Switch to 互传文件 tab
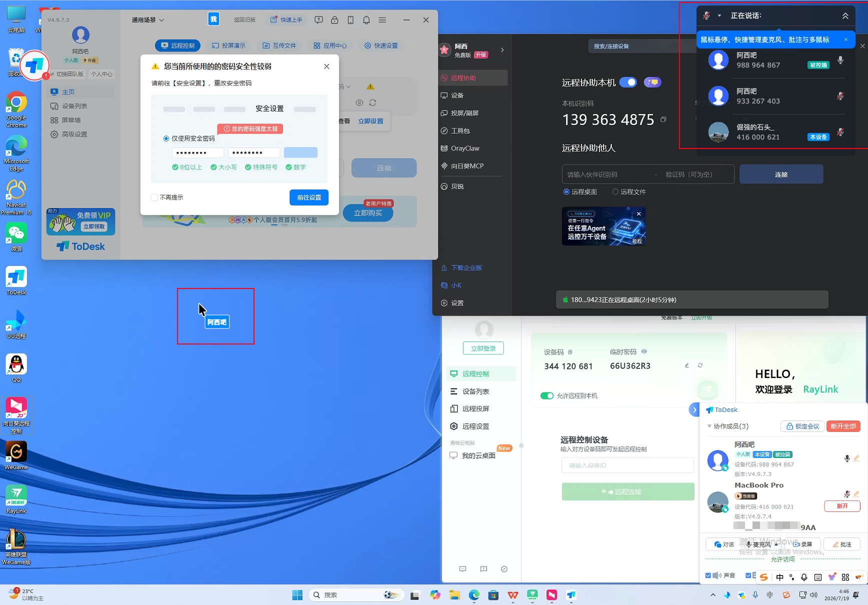The width and height of the screenshot is (868, 605). [279, 45]
